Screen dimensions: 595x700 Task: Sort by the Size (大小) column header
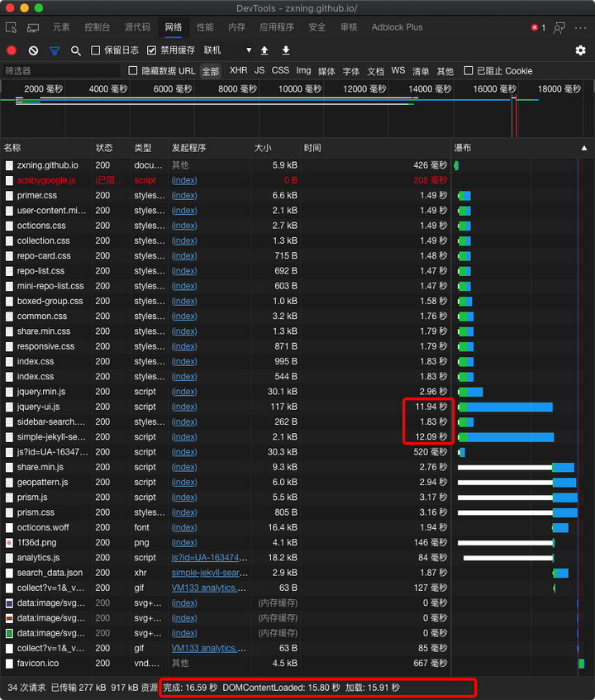[x=275, y=148]
